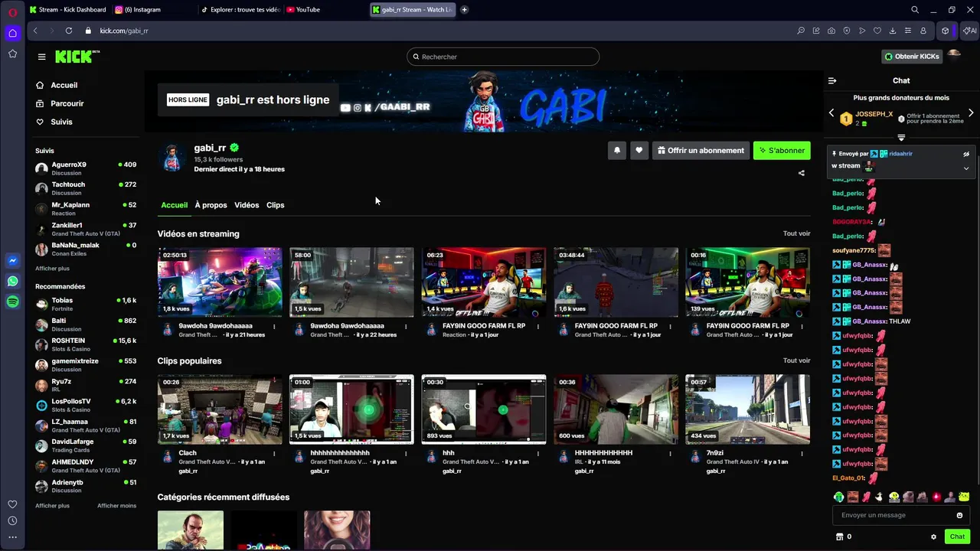Open the emoji picker in the message box
This screenshot has height=551, width=980.
click(960, 515)
